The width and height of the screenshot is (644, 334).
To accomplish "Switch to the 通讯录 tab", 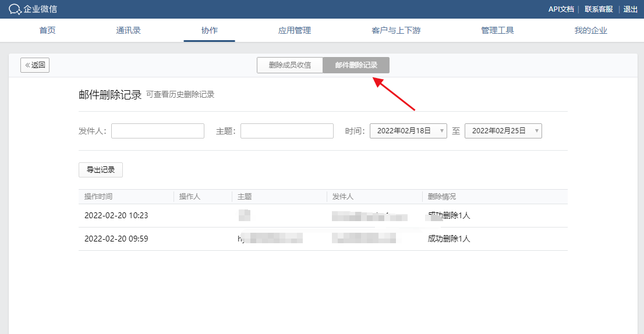I will click(x=128, y=30).
